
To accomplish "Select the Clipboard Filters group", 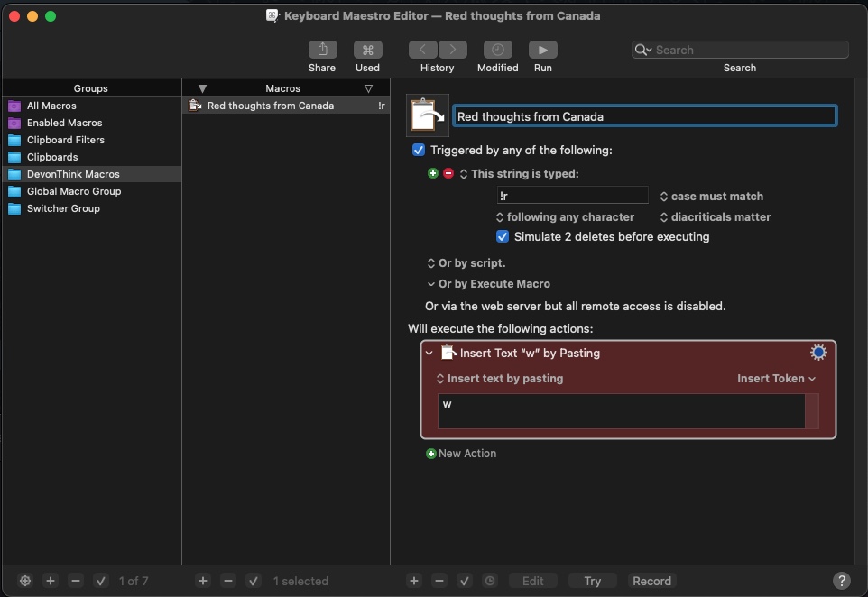I will click(91, 140).
